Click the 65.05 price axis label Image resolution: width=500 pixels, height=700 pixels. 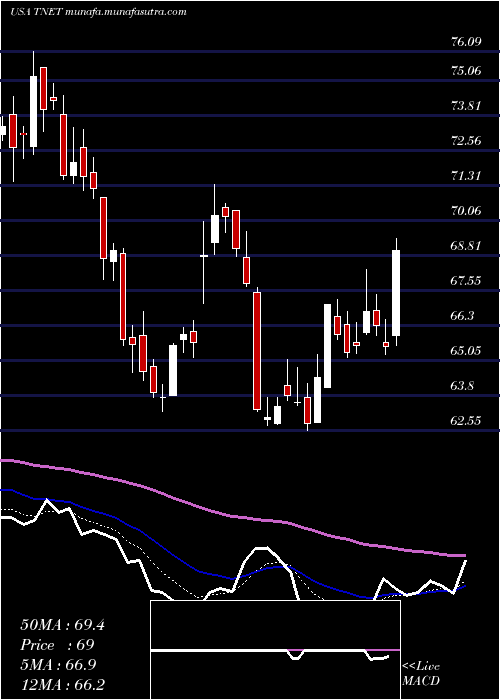[x=466, y=350]
